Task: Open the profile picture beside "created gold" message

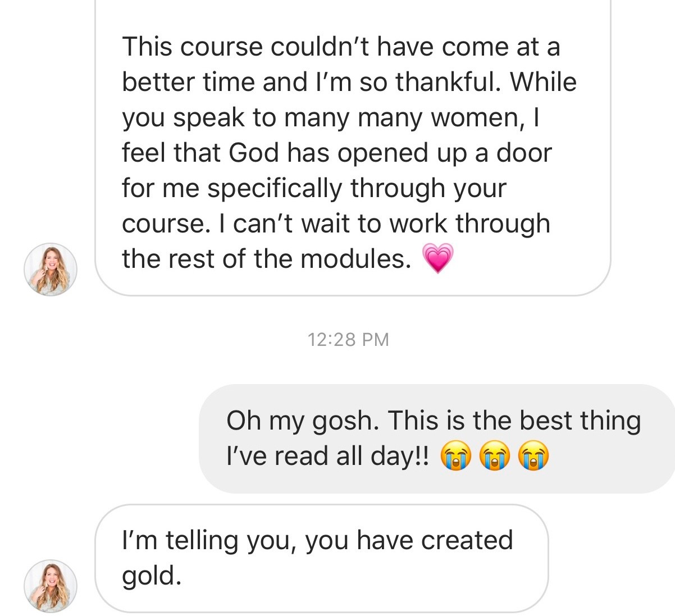Action: coord(51,586)
